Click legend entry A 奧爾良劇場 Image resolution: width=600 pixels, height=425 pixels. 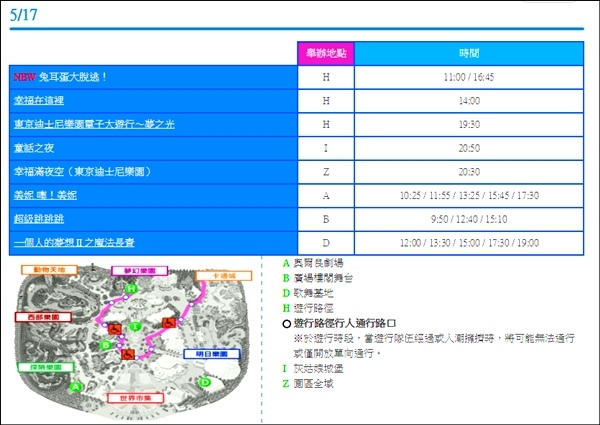[x=313, y=263]
